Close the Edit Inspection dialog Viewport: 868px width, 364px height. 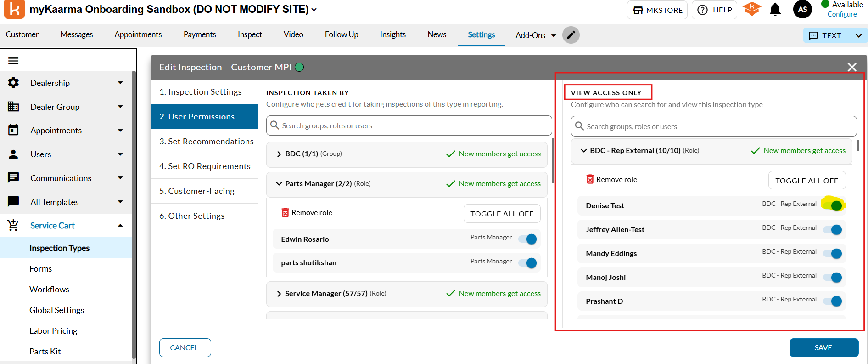852,67
